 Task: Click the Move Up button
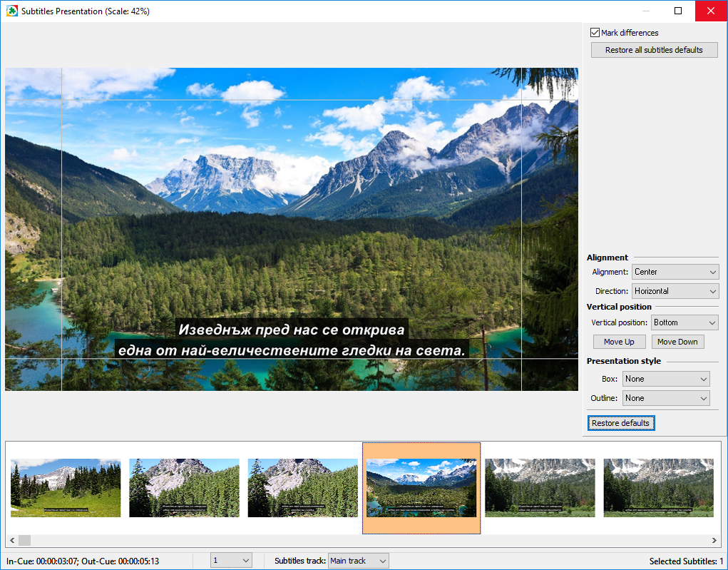coord(618,342)
